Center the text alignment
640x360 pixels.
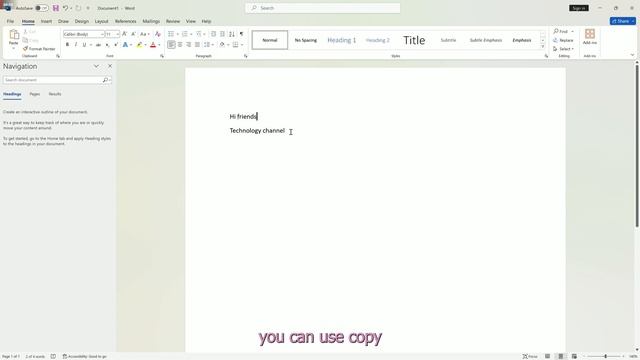(180, 44)
